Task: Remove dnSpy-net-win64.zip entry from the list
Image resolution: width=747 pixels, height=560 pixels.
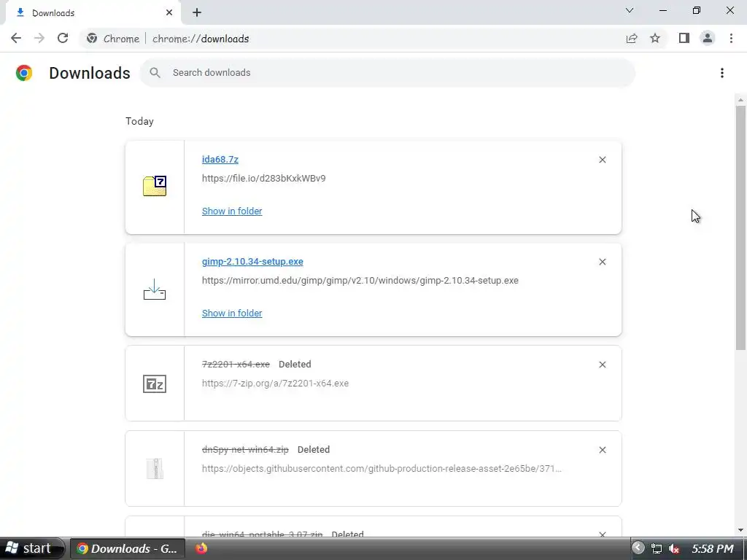Action: 603,450
